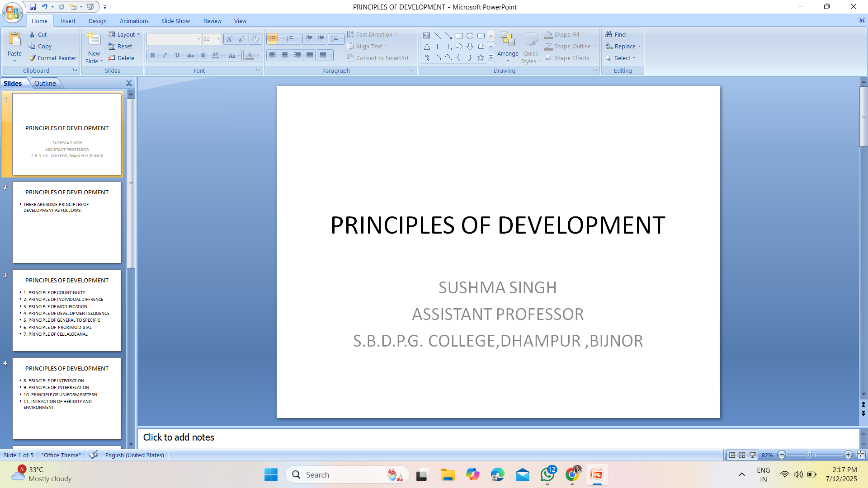Save the presentation from Quick Access toolbar
The height and width of the screenshot is (488, 868).
point(33,7)
